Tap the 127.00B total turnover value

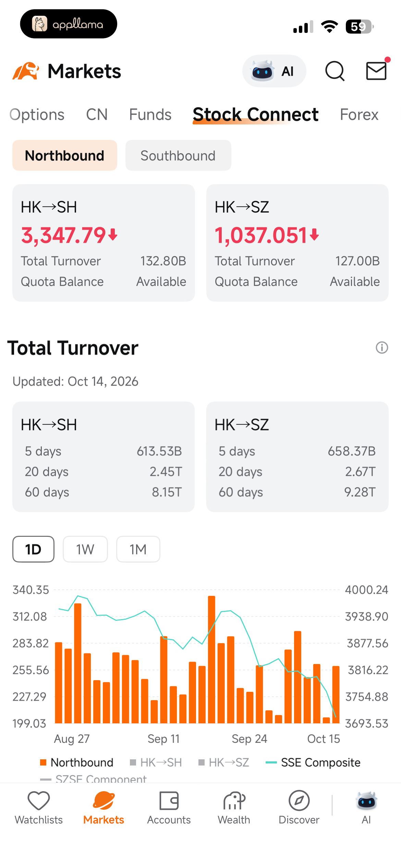pos(357,261)
